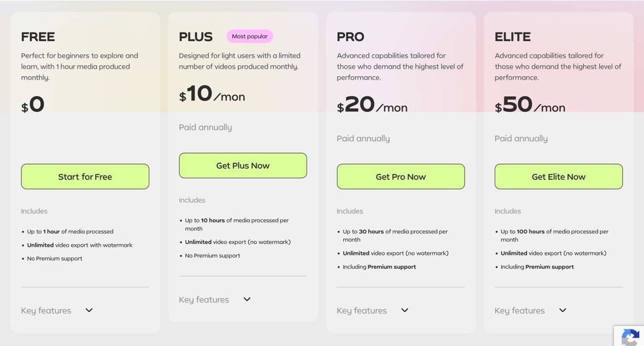Viewport: 644px width, 346px height.
Task: Click Key features text in PLUS card
Action: 204,300
